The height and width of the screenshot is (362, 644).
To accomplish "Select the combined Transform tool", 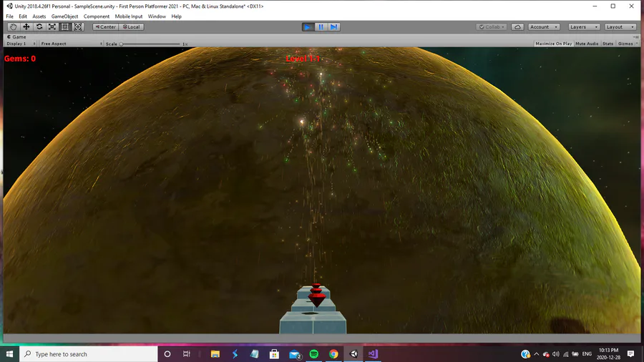I will 78,26.
